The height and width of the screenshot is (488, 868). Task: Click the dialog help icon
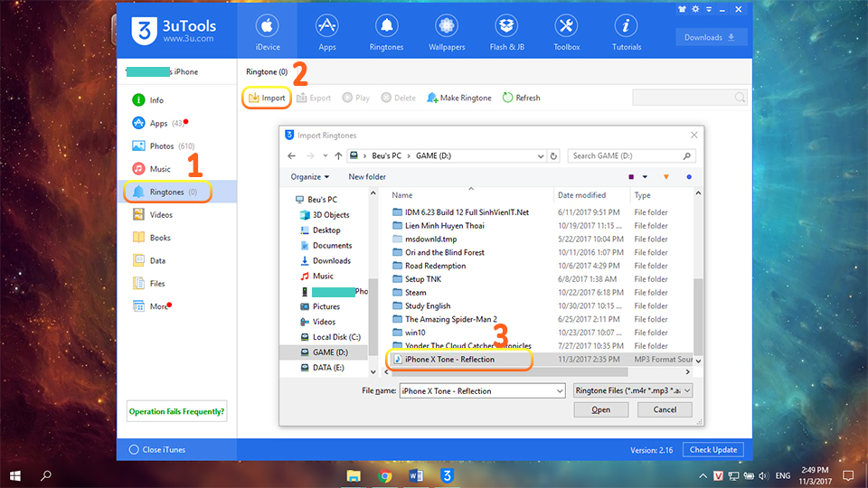pos(689,177)
